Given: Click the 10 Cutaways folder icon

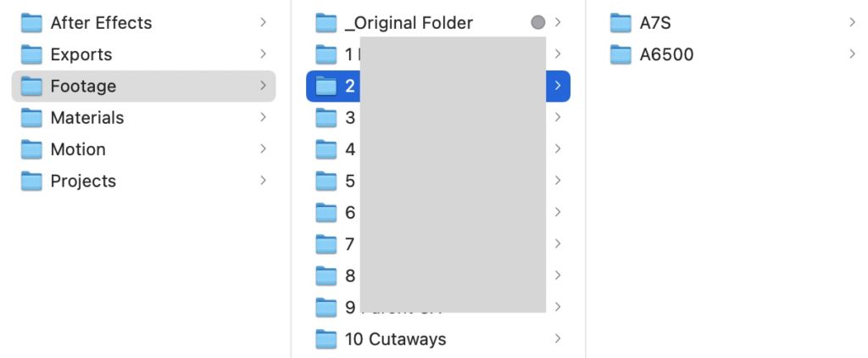Looking at the screenshot, I should [x=326, y=339].
